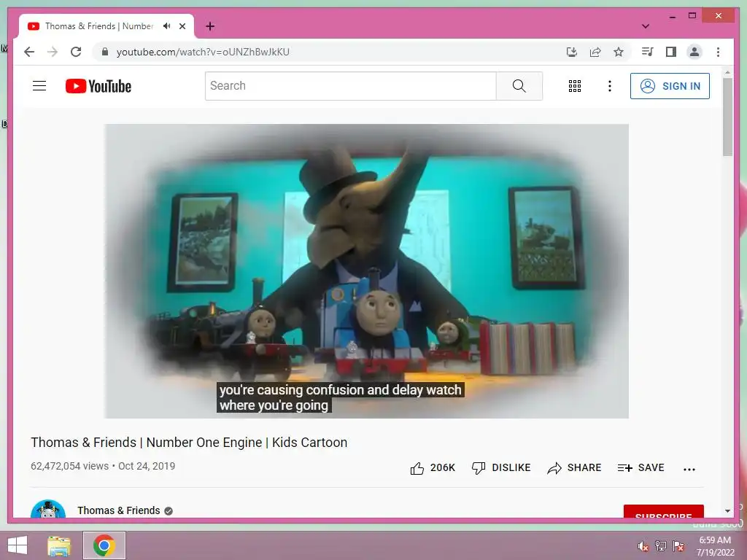Open YouTube hamburger guide menu
The height and width of the screenshot is (560, 747).
(x=39, y=86)
